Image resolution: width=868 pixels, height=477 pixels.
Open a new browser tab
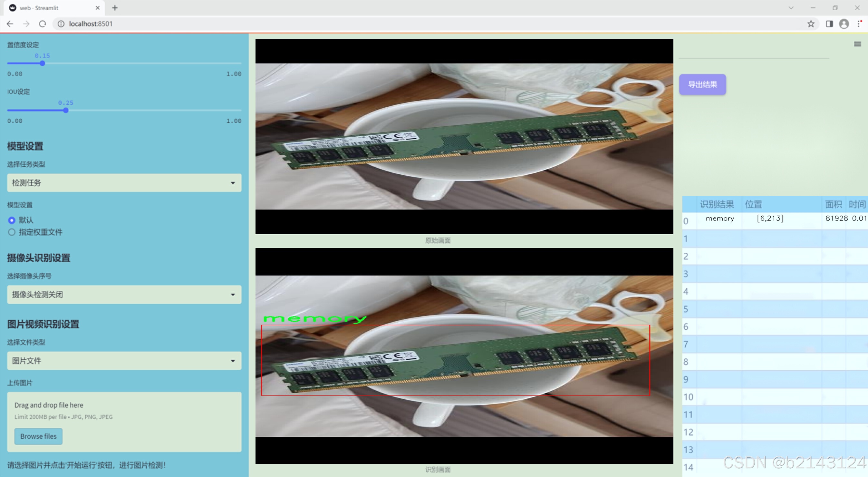pyautogui.click(x=115, y=8)
